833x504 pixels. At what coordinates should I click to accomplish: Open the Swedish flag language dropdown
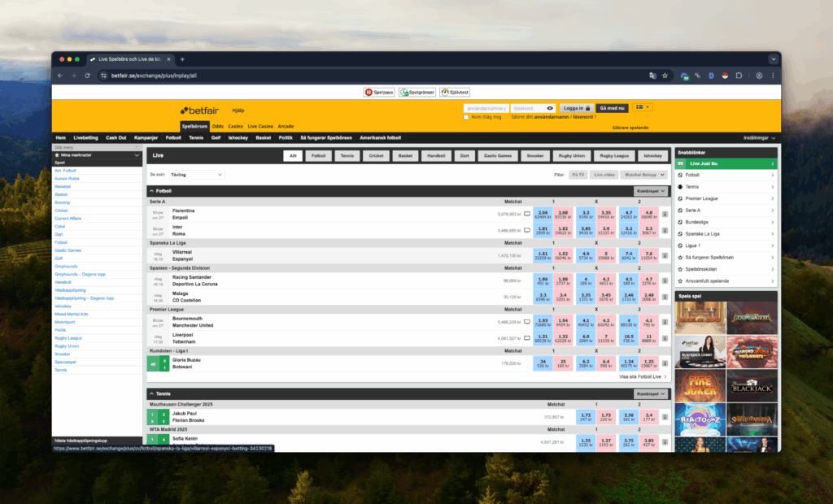click(643, 107)
